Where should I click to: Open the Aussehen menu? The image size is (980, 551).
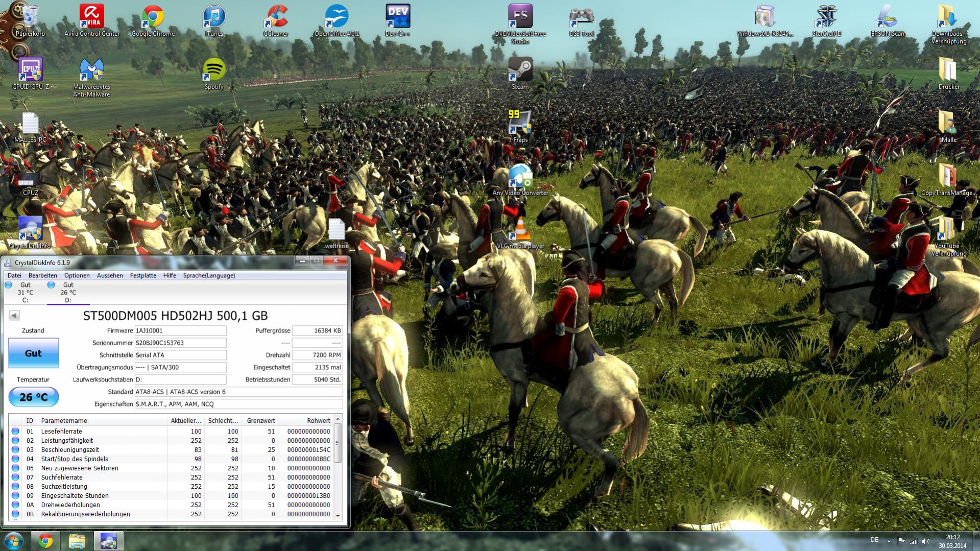coord(110,275)
